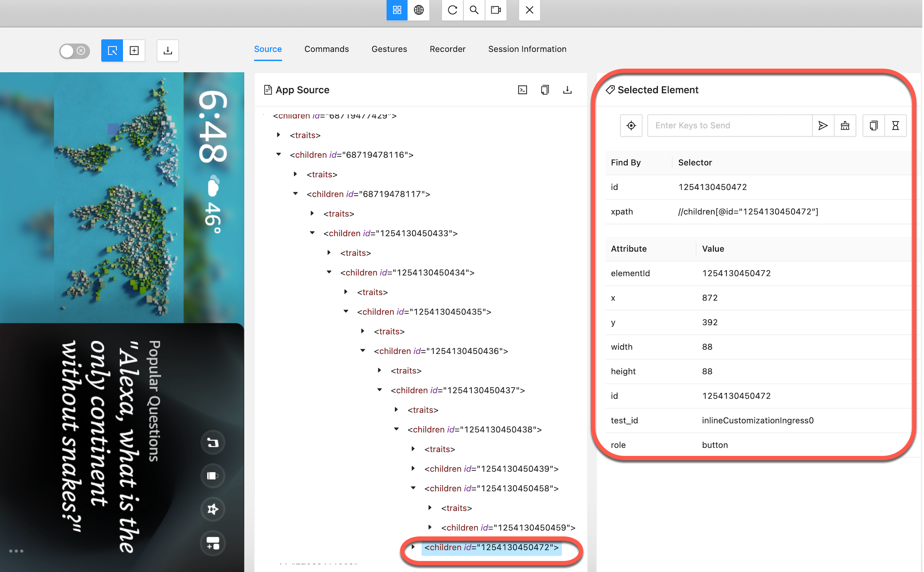Toggle automatic source refresh switch
The height and width of the screenshot is (572, 924).
point(74,51)
